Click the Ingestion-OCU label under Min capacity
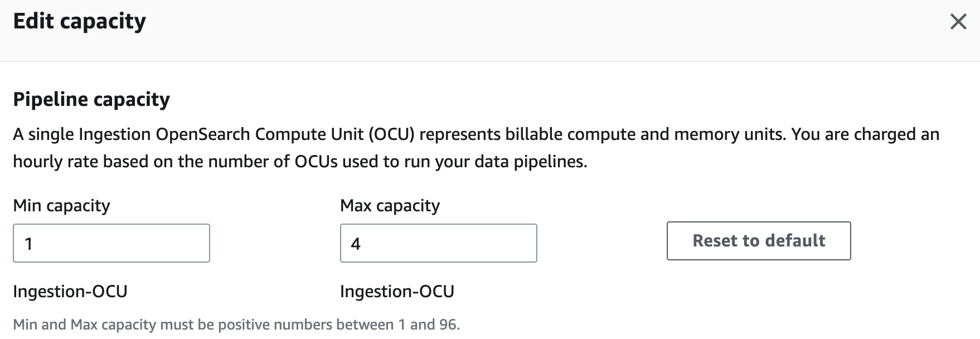980x339 pixels. click(x=69, y=291)
